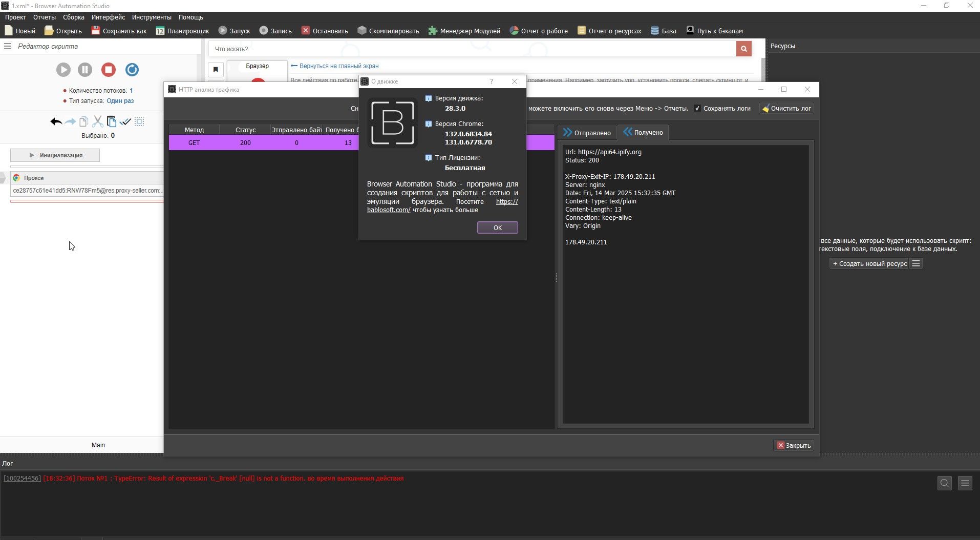Open the bablosoft.com link

[389, 210]
